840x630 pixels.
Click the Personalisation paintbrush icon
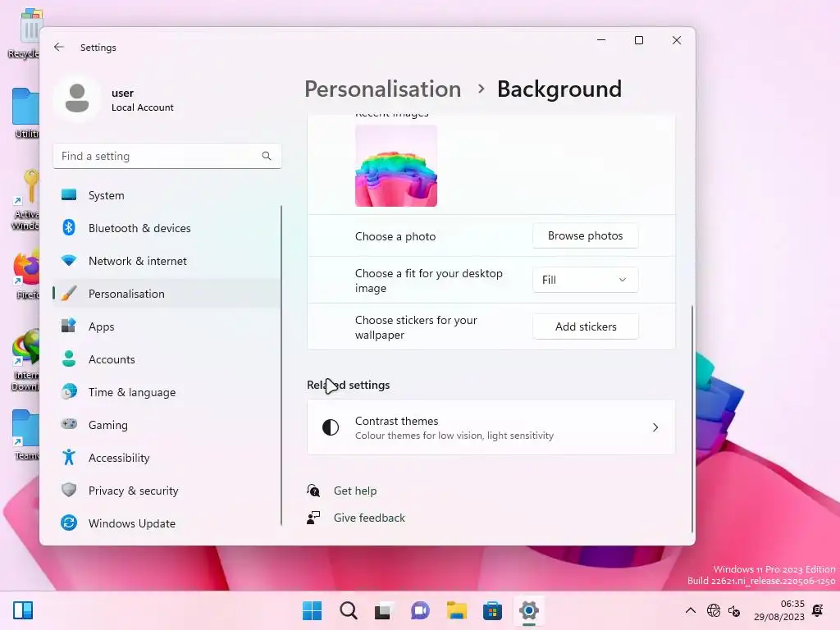click(69, 294)
